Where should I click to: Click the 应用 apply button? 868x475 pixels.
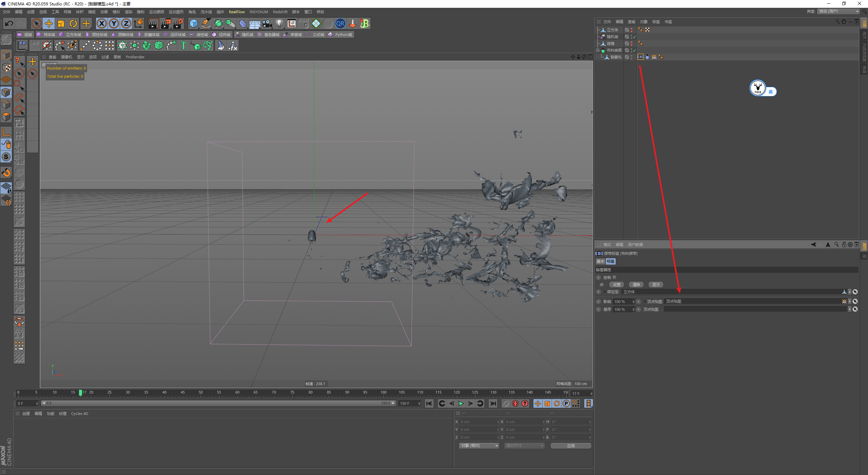click(571, 445)
